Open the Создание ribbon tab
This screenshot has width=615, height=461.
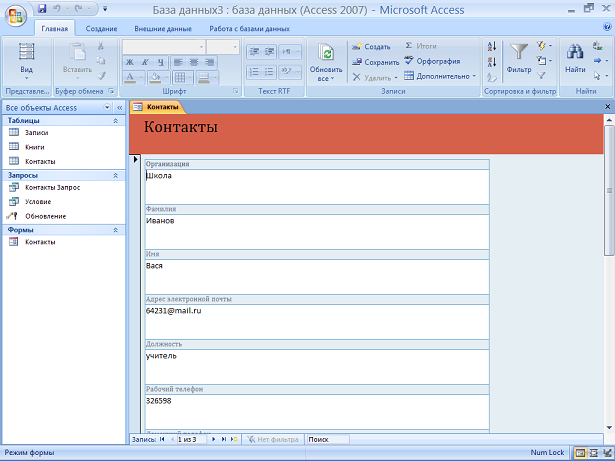101,29
